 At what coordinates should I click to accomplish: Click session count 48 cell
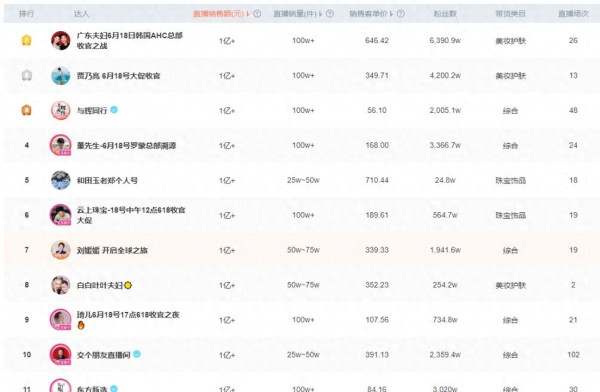click(x=573, y=110)
